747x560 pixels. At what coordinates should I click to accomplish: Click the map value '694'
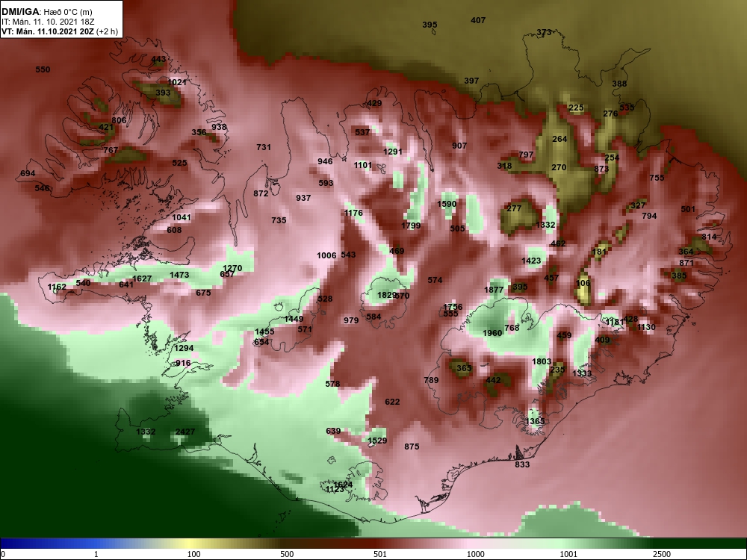[x=28, y=173]
